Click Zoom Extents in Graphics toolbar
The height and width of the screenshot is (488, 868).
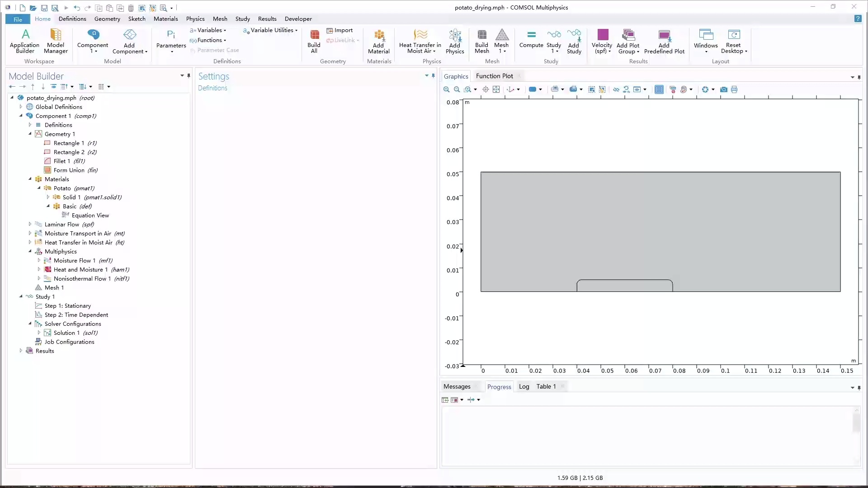tap(496, 89)
